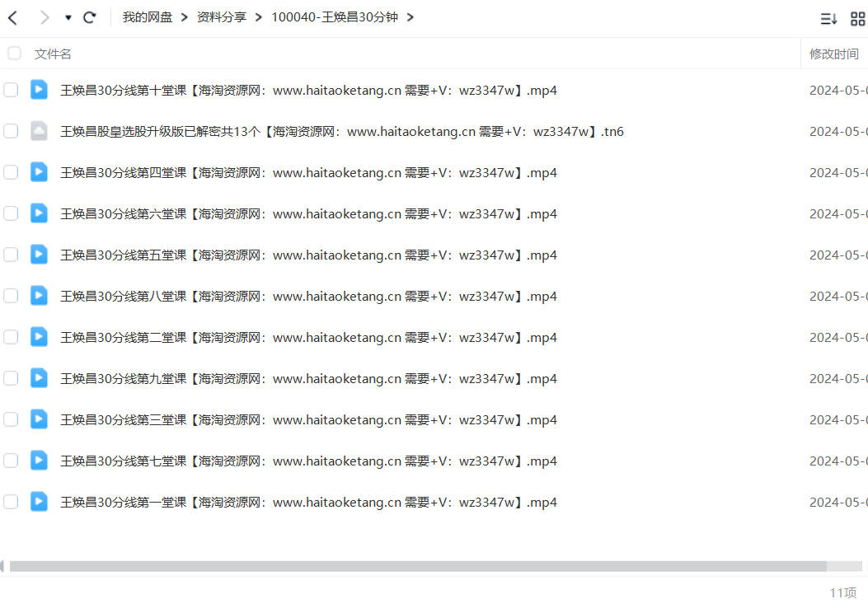Select file name 王焕昌30分线第二堂课 .mp4

click(308, 338)
